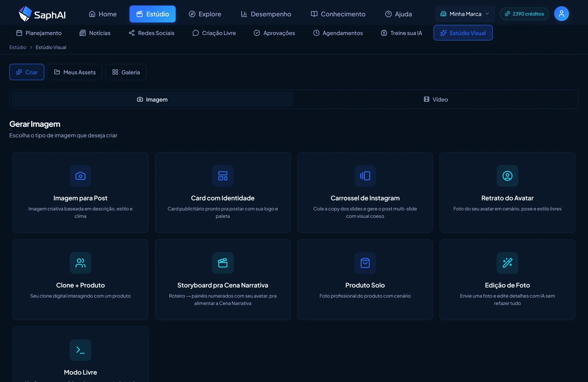Open the Treine sua IA sub-menu item
The width and height of the screenshot is (588, 382).
(x=401, y=33)
